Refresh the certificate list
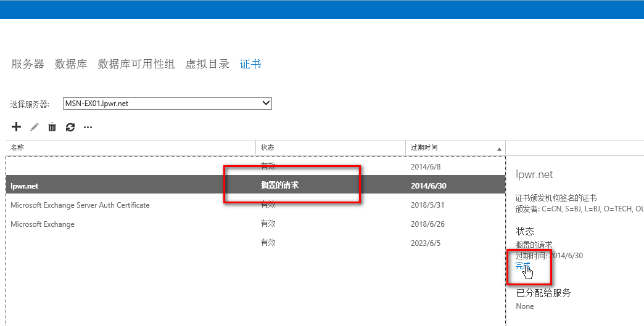Image resolution: width=644 pixels, height=326 pixels. pos(70,127)
